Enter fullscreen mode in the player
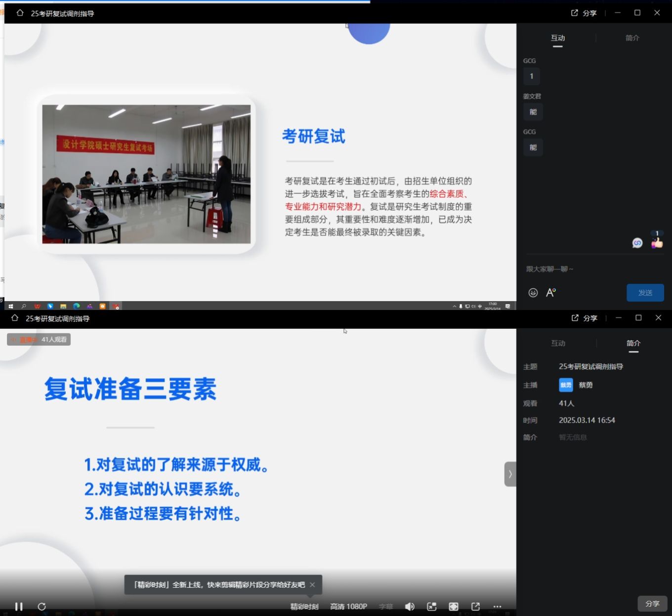Screen dimensions: 672x616 (453, 607)
